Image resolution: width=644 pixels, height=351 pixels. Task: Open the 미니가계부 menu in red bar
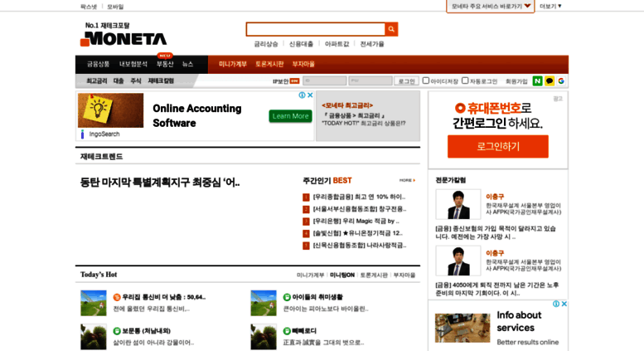tap(233, 64)
